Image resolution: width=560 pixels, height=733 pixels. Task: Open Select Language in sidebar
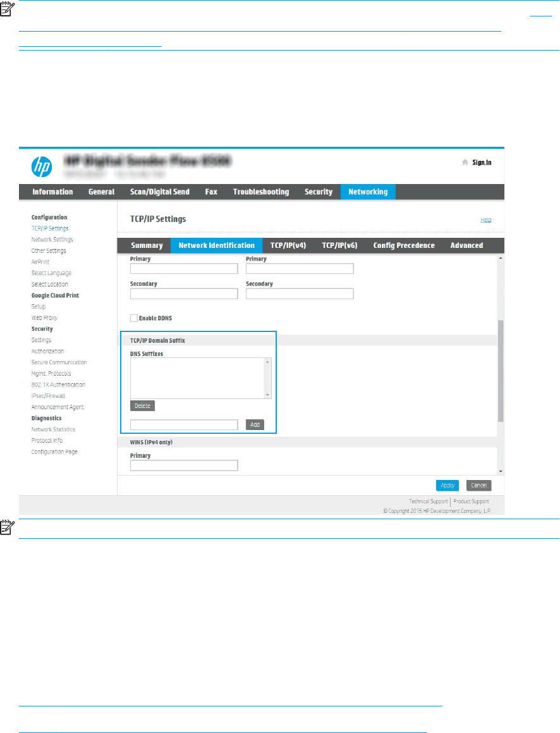pyautogui.click(x=51, y=273)
